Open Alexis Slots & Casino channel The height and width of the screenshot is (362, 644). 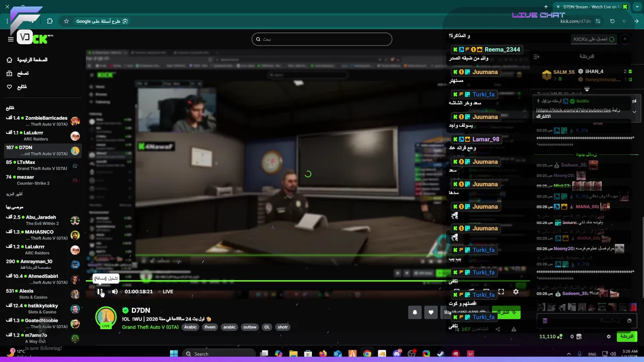point(43,294)
